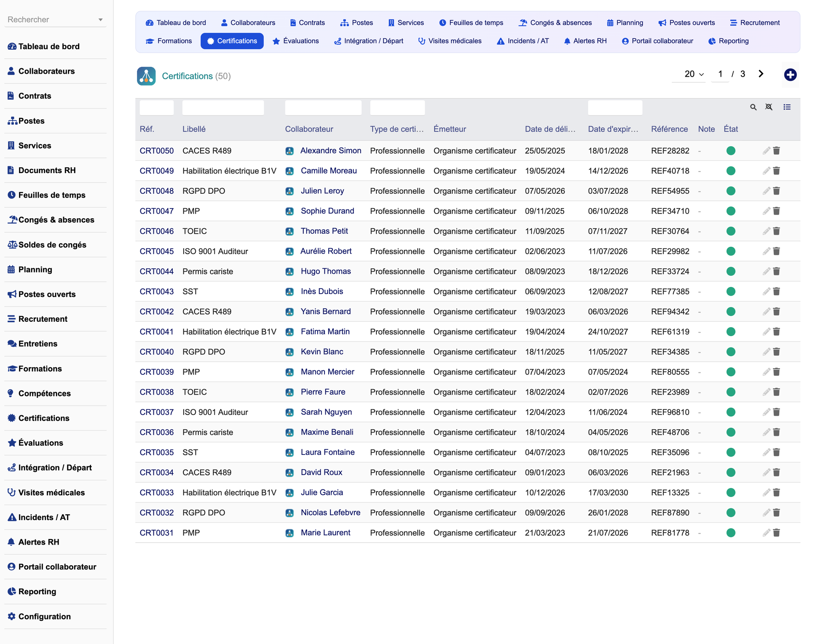Delete the CRT0046 TOEIC row
Screen dimensions: 820x644
pyautogui.click(x=777, y=231)
